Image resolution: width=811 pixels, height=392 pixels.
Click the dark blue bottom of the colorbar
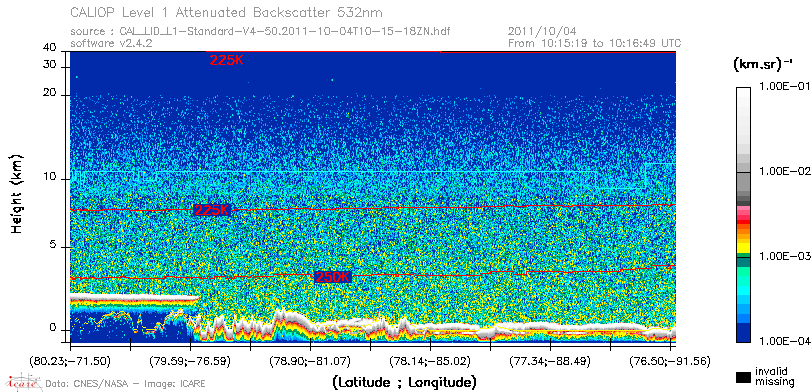pos(743,334)
